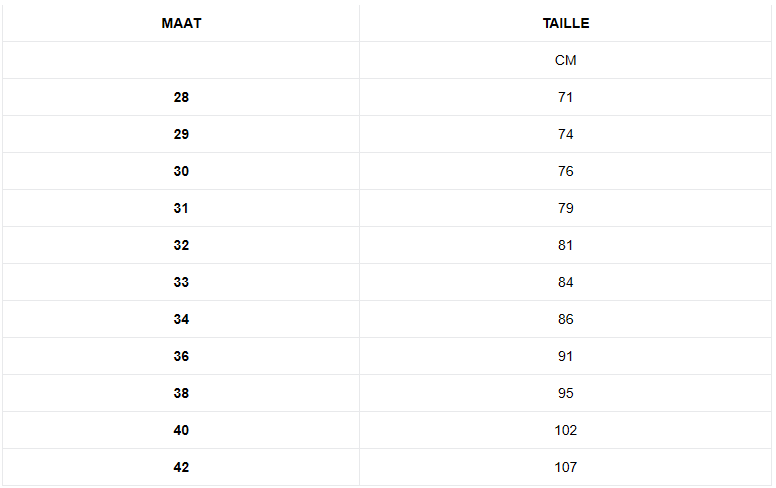The image size is (776, 488).
Task: Select size 29 row label
Action: pos(181,134)
